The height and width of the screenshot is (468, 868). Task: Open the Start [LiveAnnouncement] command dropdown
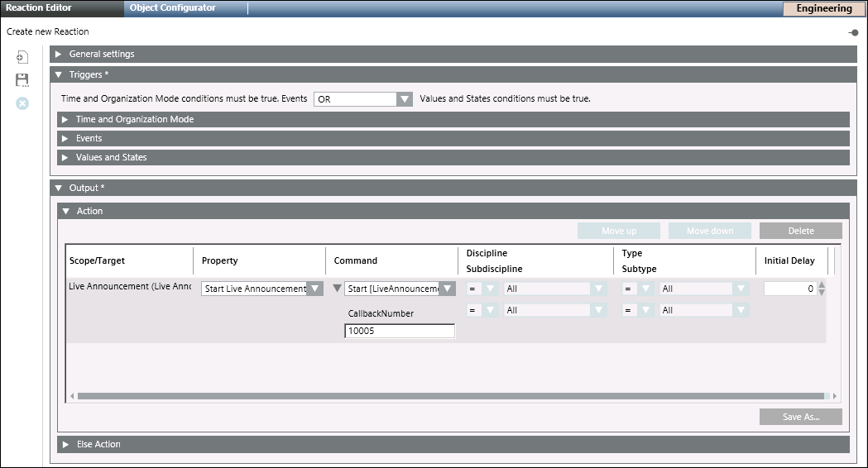click(447, 289)
